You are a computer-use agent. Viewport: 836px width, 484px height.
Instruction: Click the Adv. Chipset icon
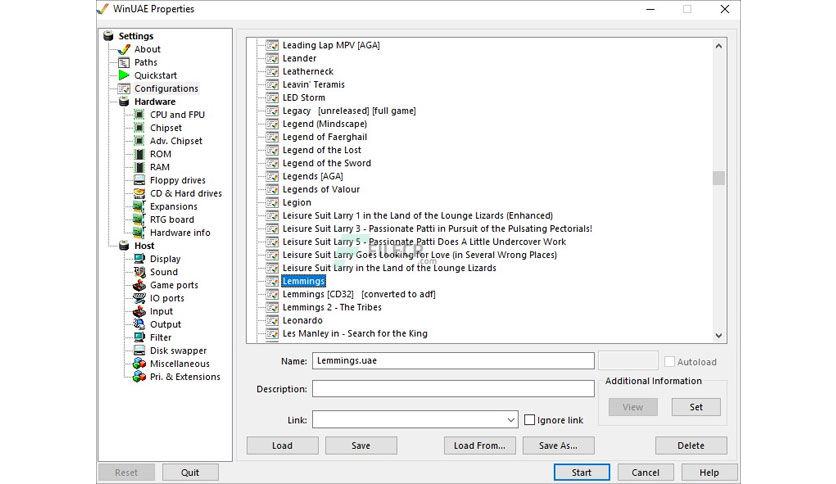139,141
